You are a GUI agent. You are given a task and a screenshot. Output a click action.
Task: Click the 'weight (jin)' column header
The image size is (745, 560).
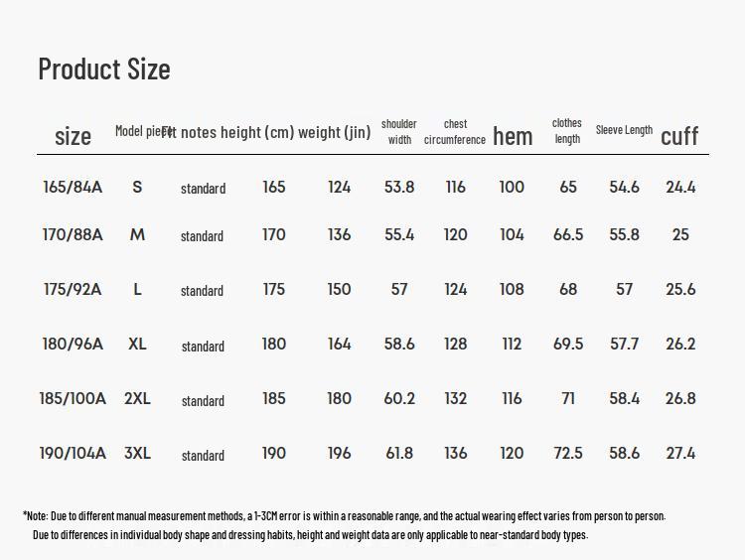point(334,132)
